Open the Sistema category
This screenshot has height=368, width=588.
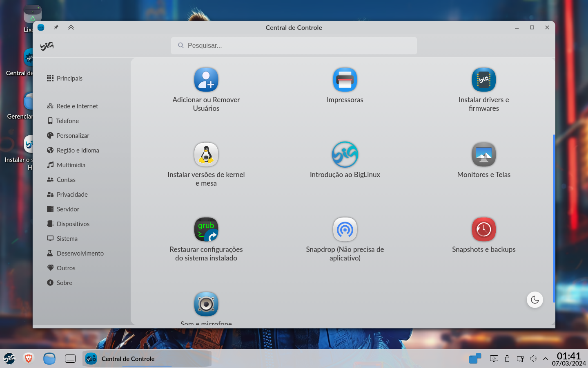pyautogui.click(x=62, y=238)
